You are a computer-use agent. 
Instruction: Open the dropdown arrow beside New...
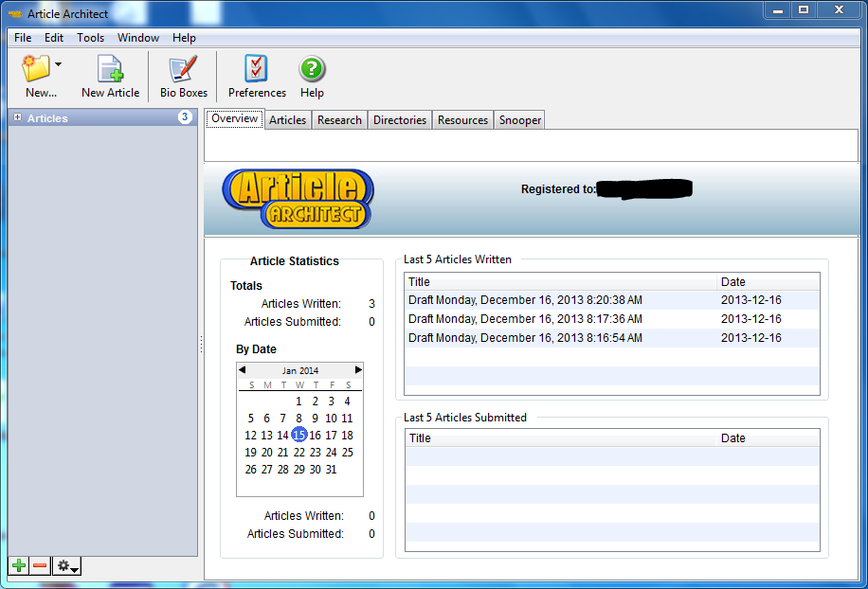[58, 64]
